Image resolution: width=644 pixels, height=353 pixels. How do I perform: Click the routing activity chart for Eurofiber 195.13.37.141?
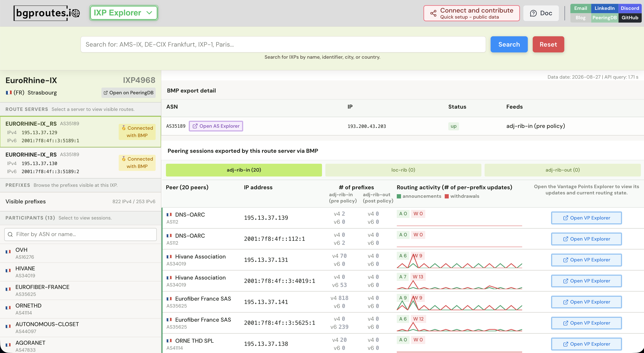coord(459,303)
